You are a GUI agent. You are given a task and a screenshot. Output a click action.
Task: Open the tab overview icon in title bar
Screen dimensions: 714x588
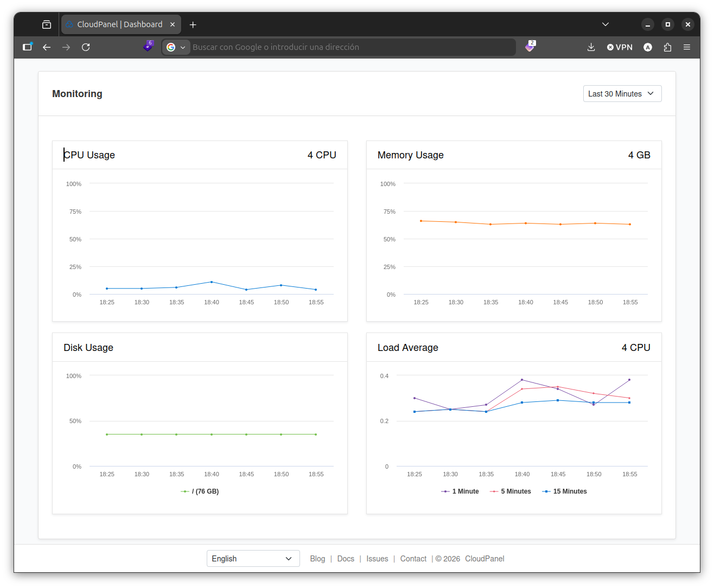click(47, 24)
